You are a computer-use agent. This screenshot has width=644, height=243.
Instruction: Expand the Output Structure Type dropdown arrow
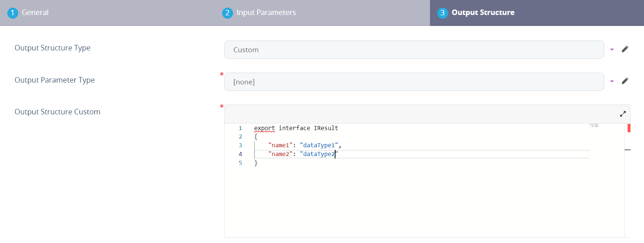pyautogui.click(x=612, y=49)
